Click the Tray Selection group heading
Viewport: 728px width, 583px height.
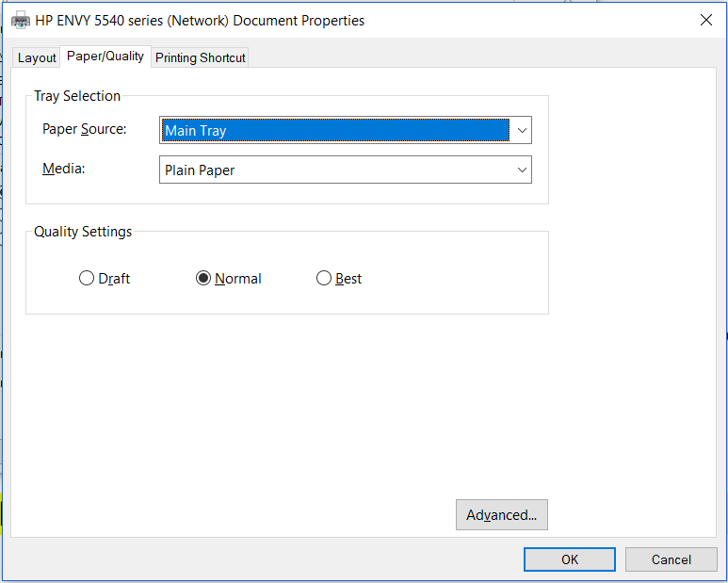(77, 96)
